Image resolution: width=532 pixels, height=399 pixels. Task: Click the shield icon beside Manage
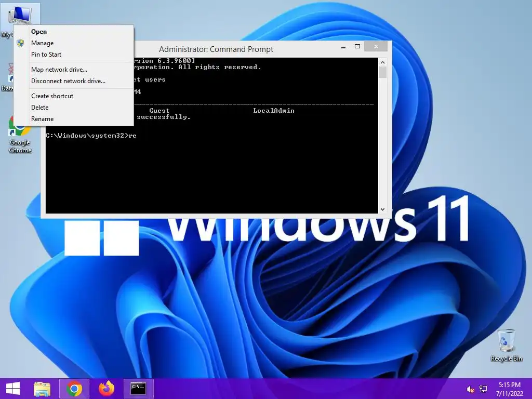[20, 43]
